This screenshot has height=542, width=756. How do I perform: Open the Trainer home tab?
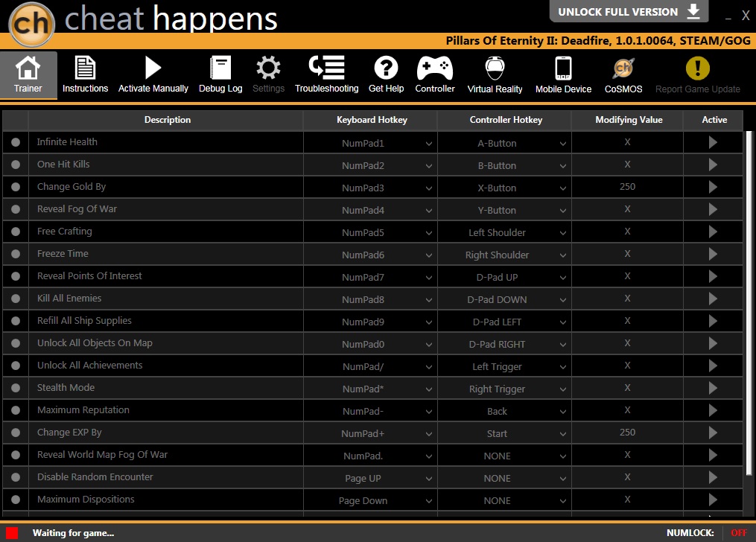click(28, 74)
